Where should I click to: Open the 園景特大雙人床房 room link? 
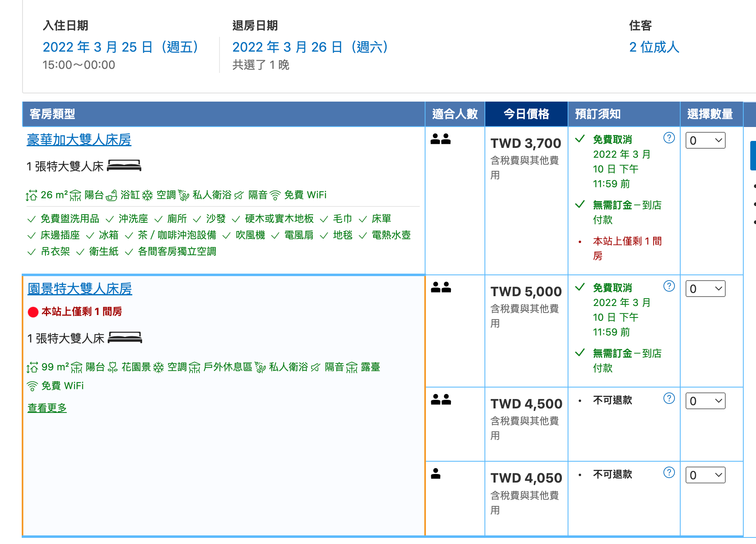click(80, 289)
